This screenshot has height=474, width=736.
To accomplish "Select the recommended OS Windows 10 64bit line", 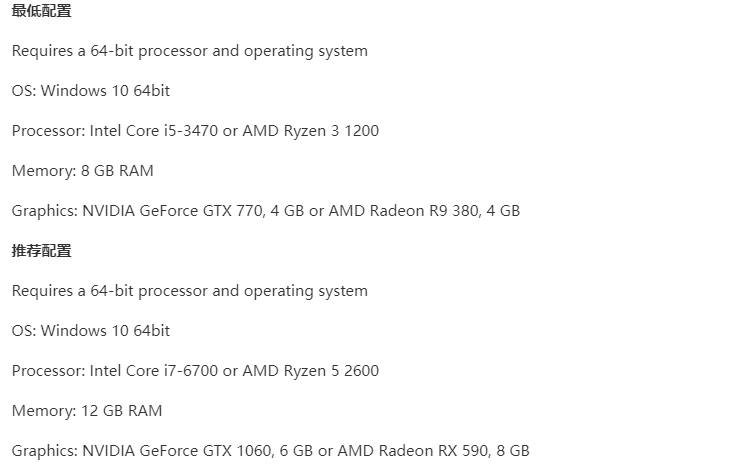I will [91, 330].
